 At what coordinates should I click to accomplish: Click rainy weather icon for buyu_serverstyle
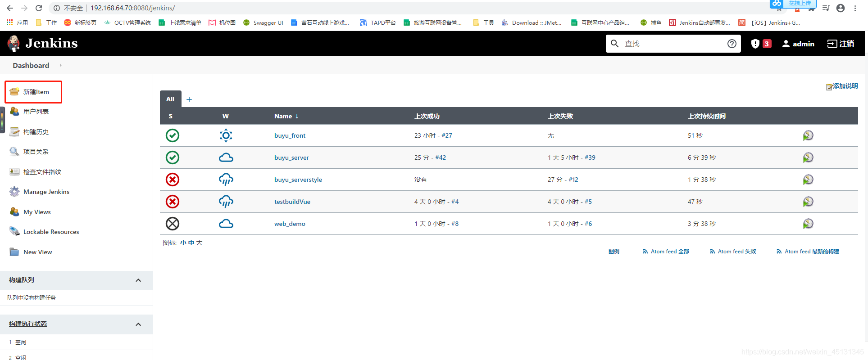point(226,180)
